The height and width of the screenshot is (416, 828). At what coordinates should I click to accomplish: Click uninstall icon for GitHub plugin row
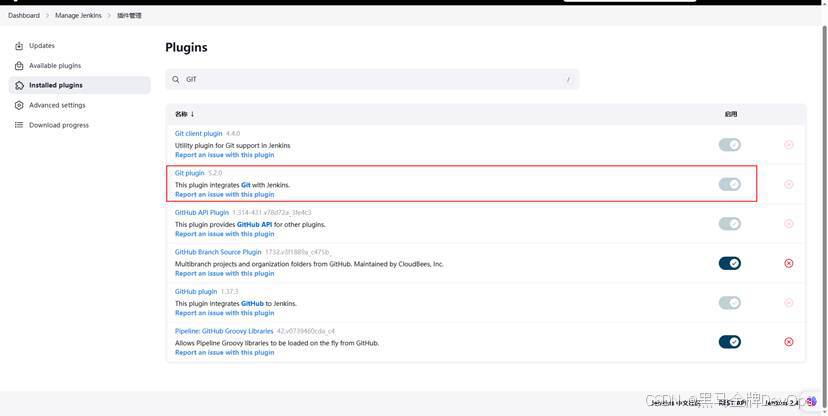(788, 302)
